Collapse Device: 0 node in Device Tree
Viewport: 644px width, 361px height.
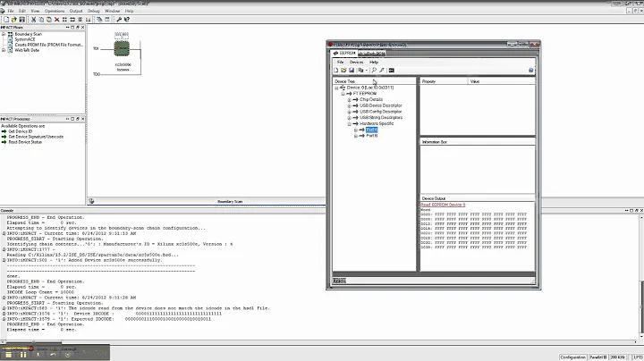pyautogui.click(x=336, y=88)
